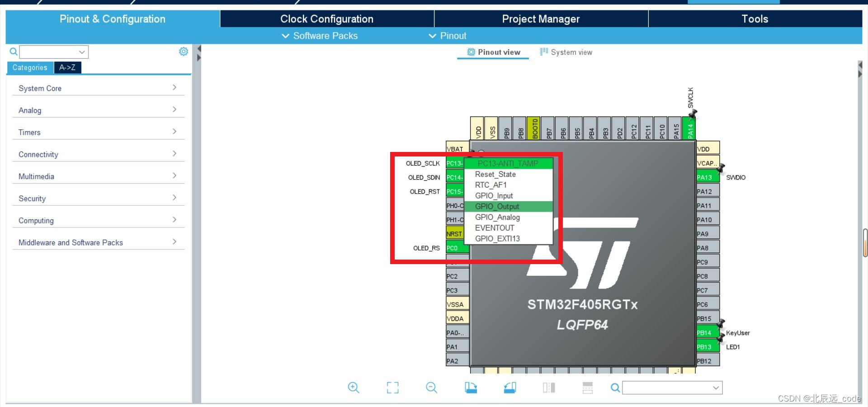Switch to Pinout view
868x407 pixels.
pos(493,52)
